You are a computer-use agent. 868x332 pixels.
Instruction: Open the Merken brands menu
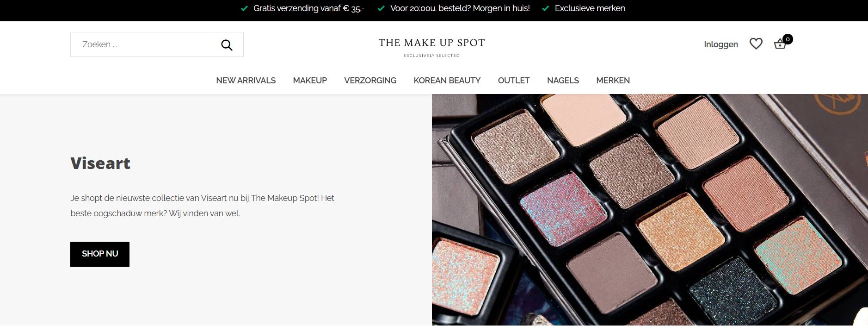(x=613, y=81)
